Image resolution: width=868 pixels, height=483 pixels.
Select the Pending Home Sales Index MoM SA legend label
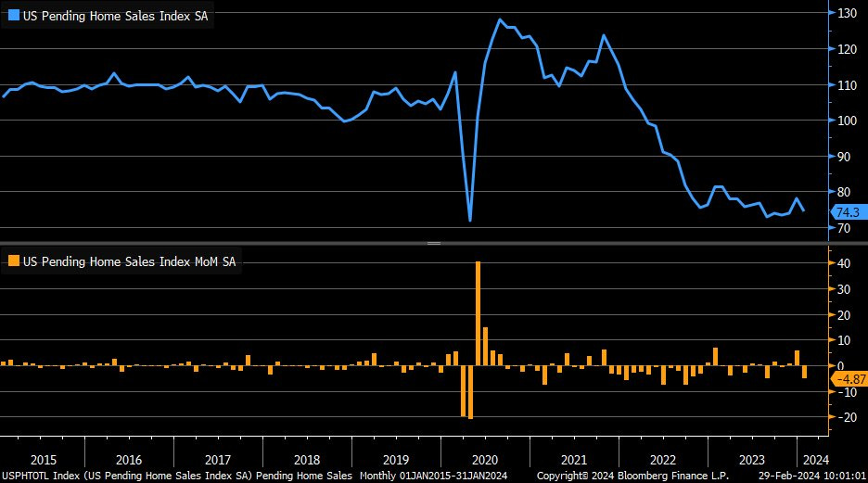pyautogui.click(x=129, y=261)
